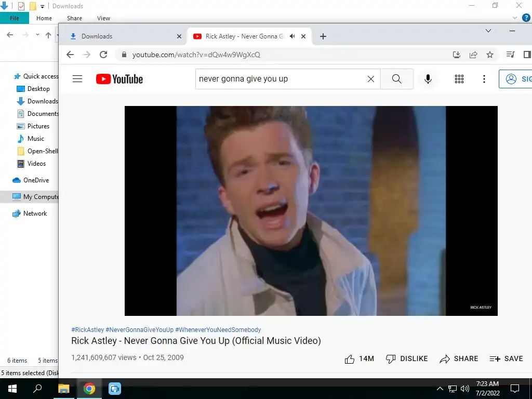Click the Chrome address bar URL
The image size is (532, 399).
tap(196, 55)
